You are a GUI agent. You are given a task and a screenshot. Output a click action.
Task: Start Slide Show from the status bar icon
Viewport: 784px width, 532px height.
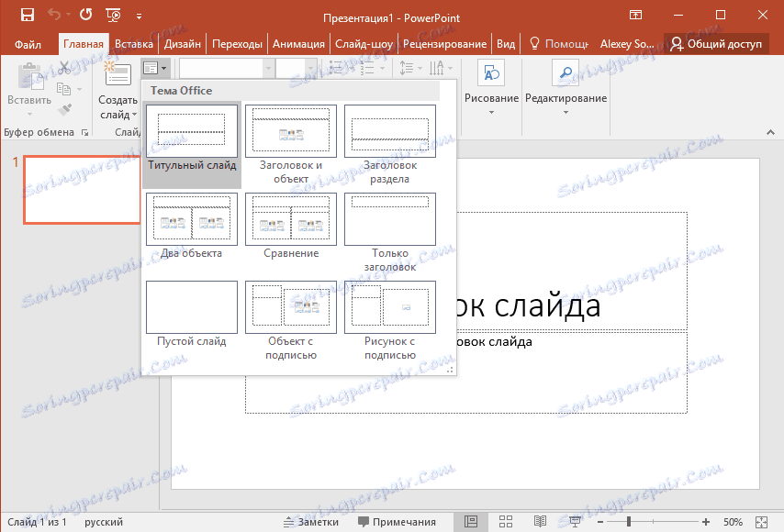pyautogui.click(x=574, y=522)
